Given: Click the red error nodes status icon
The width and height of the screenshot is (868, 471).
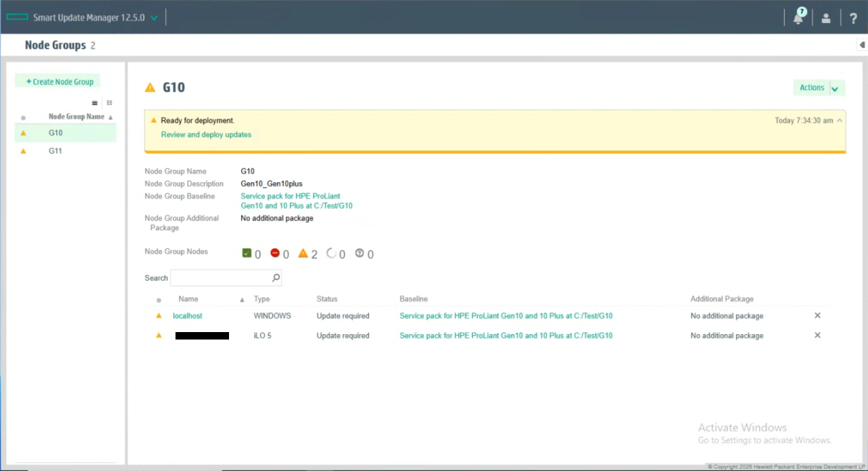Looking at the screenshot, I should click(x=275, y=253).
